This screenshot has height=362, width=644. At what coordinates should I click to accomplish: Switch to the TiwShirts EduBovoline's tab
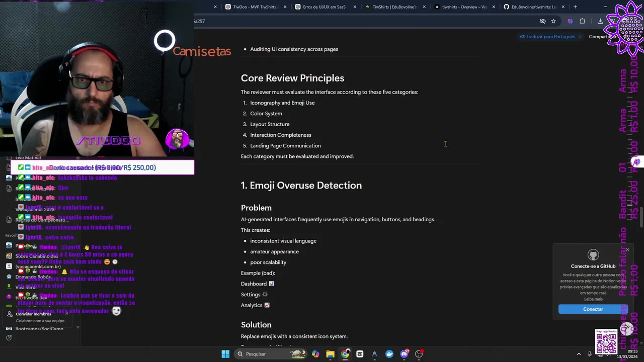(394, 7)
